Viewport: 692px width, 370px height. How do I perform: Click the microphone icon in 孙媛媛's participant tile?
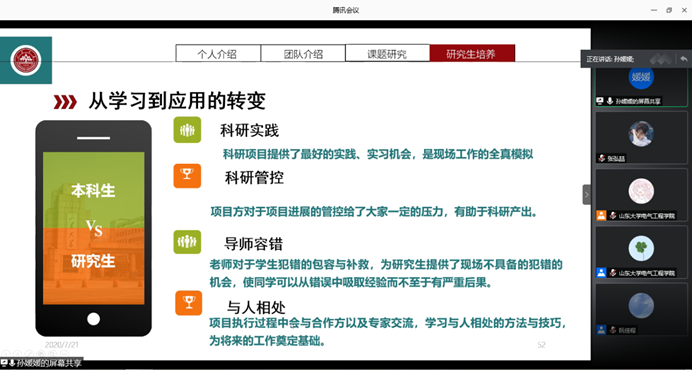(x=609, y=101)
